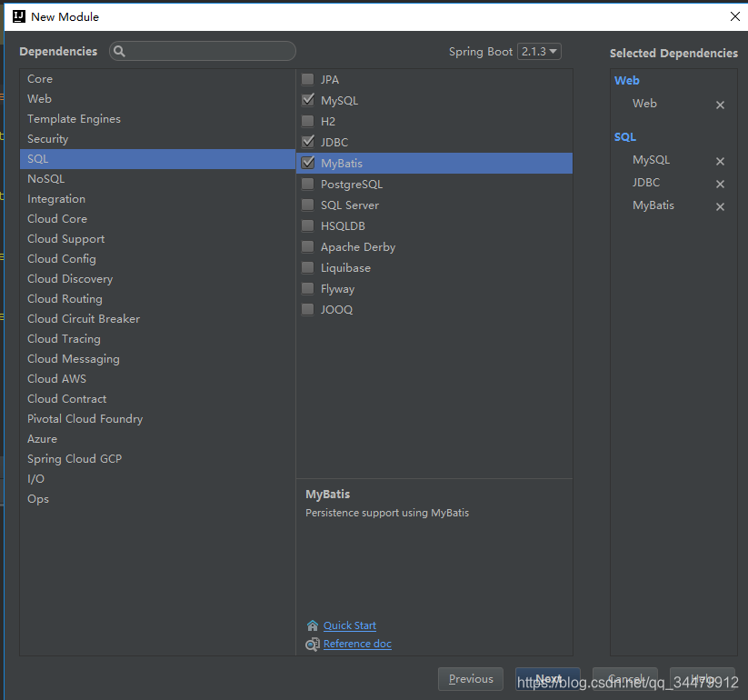The height and width of the screenshot is (700, 748).
Task: Click the Cancel button
Action: point(625,679)
